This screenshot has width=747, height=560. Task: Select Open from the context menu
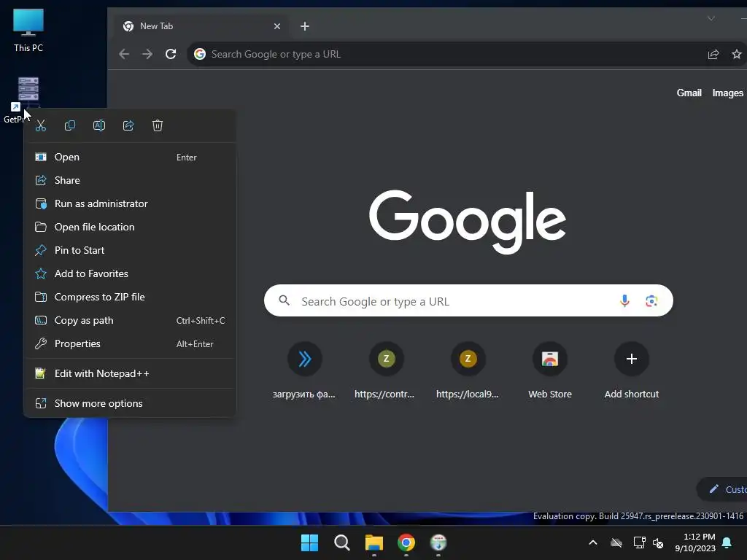[130, 157]
